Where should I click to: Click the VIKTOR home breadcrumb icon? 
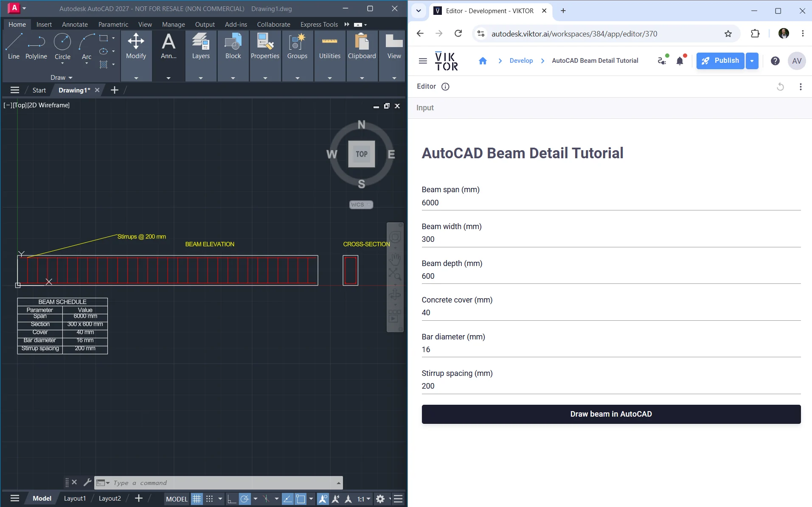click(x=483, y=61)
